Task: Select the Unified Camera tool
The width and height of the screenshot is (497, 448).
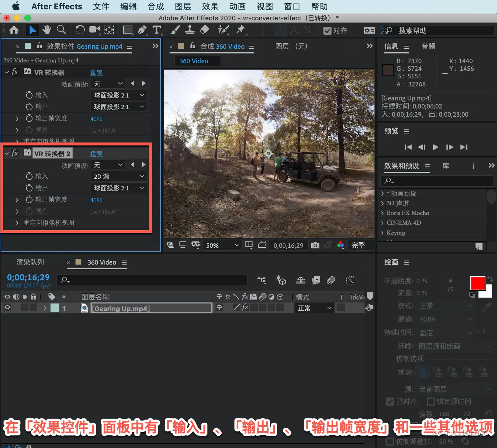Action: tap(95, 30)
